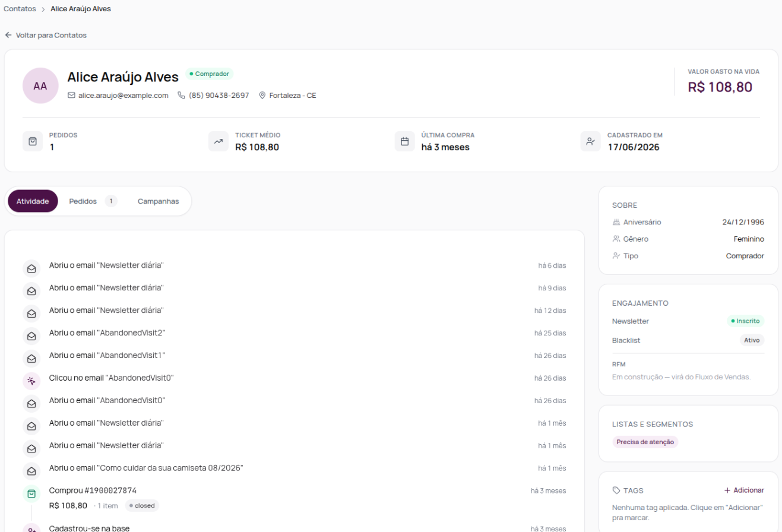This screenshot has width=782, height=532.
Task: Click 'Clicou no email "AbandonedVisit0"' activity text
Action: tap(112, 378)
